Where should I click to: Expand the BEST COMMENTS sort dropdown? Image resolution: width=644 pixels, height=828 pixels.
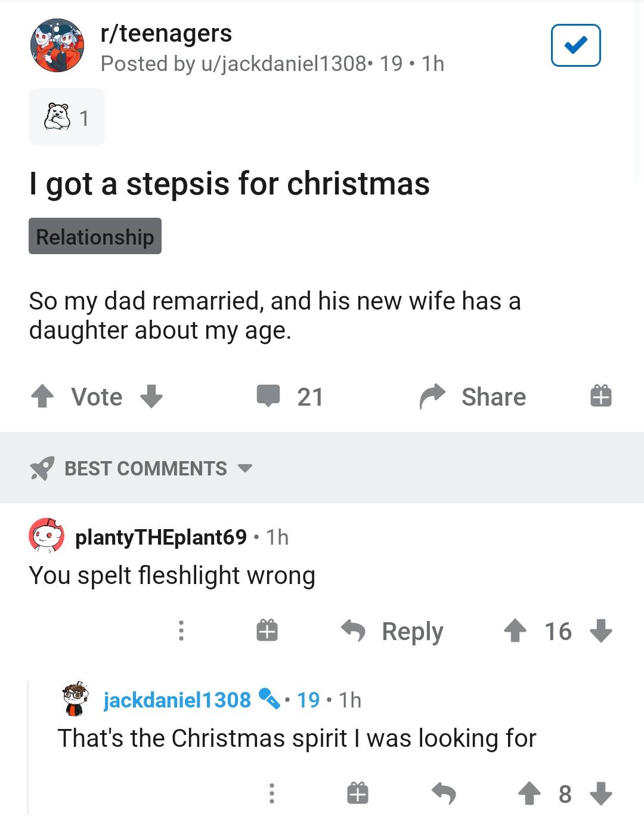click(x=246, y=469)
